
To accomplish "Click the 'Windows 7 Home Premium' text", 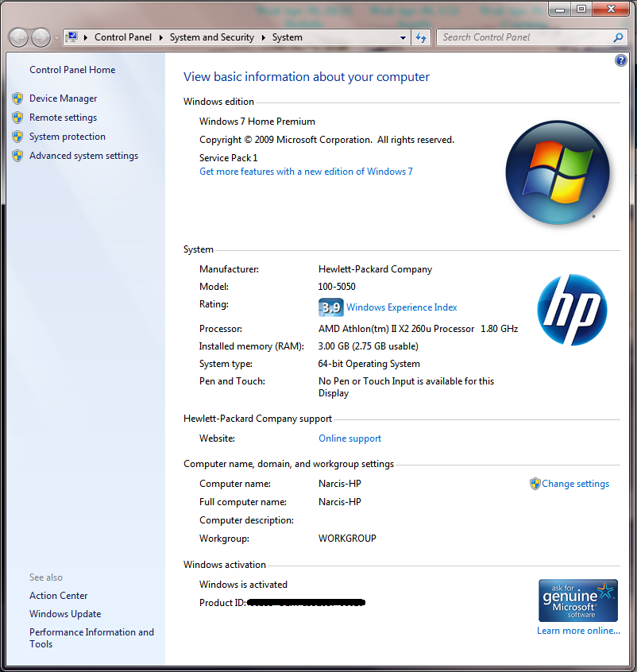I will pyautogui.click(x=257, y=122).
